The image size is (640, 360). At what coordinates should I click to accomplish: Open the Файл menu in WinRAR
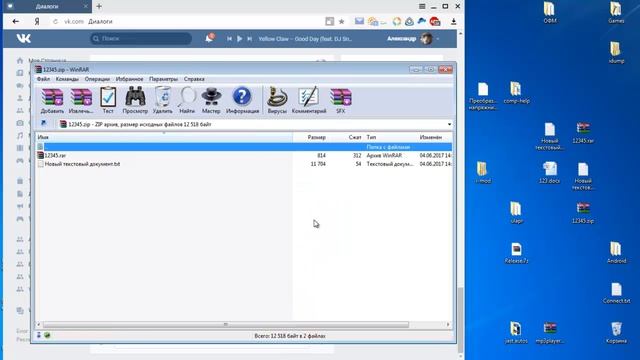point(43,79)
